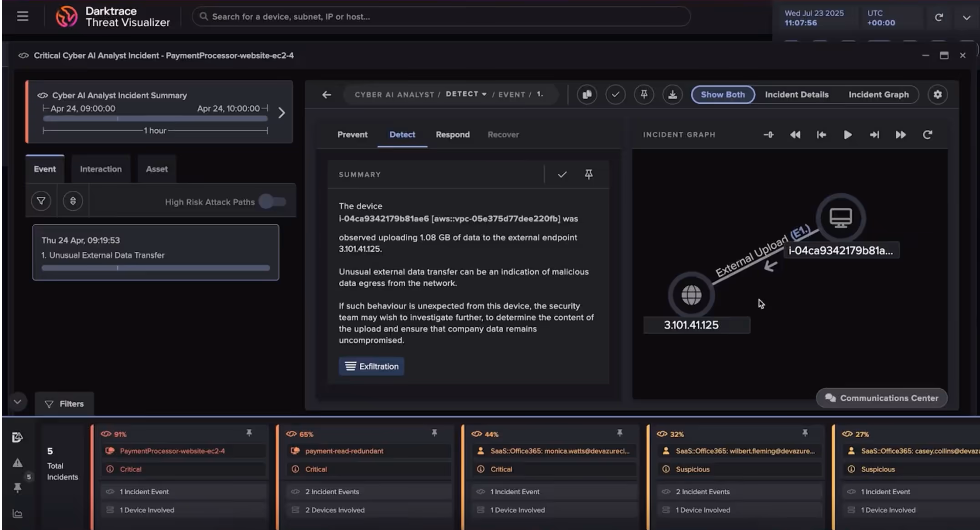The width and height of the screenshot is (980, 530).
Task: Open the Recover tab
Action: coord(503,135)
